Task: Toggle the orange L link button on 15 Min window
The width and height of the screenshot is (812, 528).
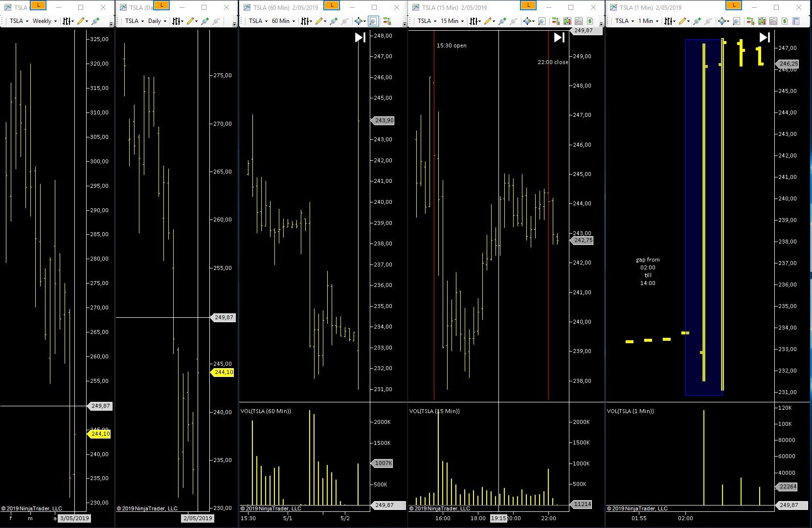Action: (528, 5)
